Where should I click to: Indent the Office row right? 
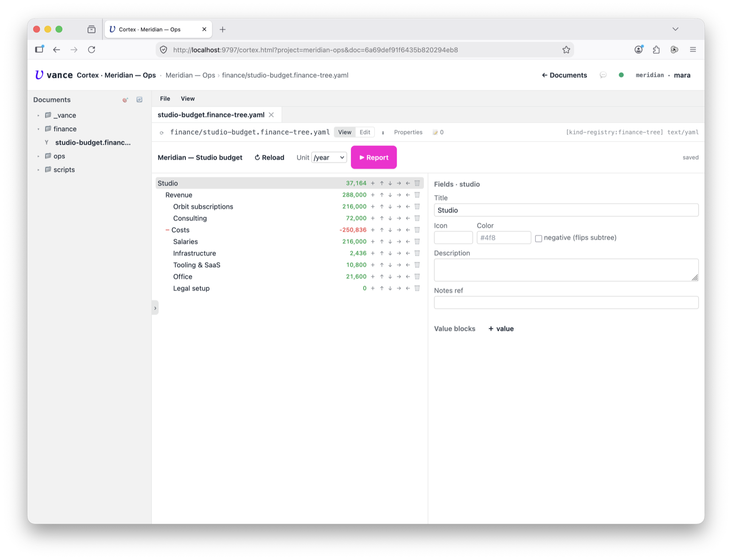point(399,276)
